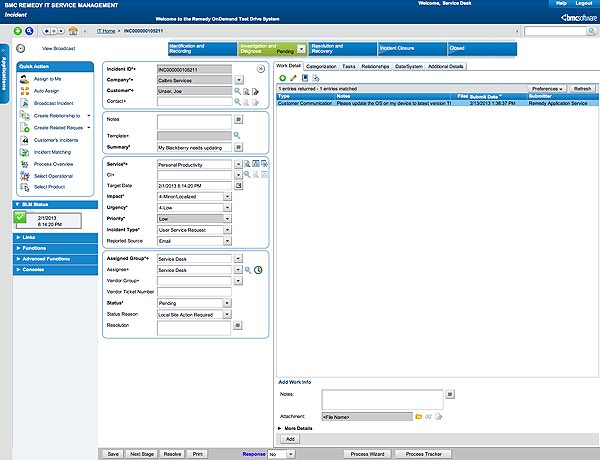Expand the Advanced Functions section
The image size is (600, 460).
click(55, 259)
